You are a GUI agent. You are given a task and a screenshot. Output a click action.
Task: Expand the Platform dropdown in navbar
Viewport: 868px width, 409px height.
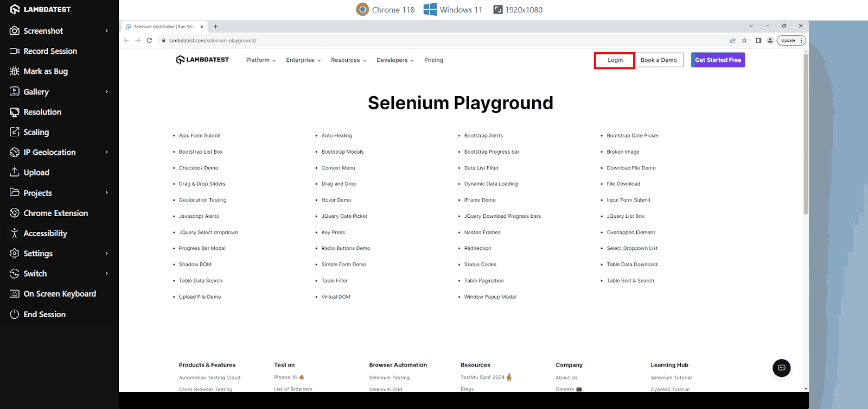(261, 60)
